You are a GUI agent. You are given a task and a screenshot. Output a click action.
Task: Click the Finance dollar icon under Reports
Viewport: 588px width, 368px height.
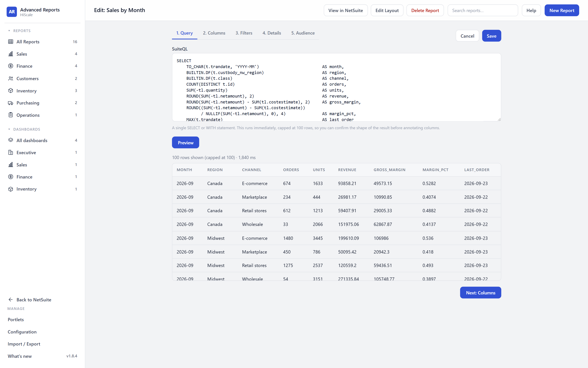tap(11, 66)
